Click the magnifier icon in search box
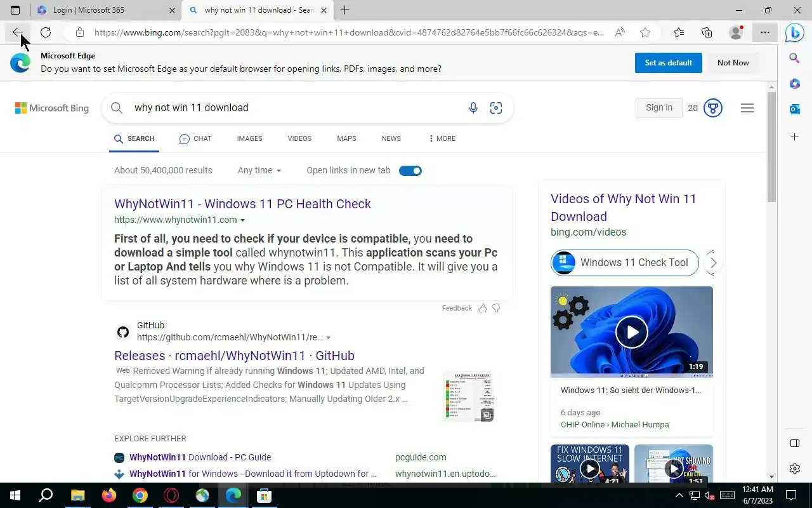The image size is (812, 508). [117, 108]
